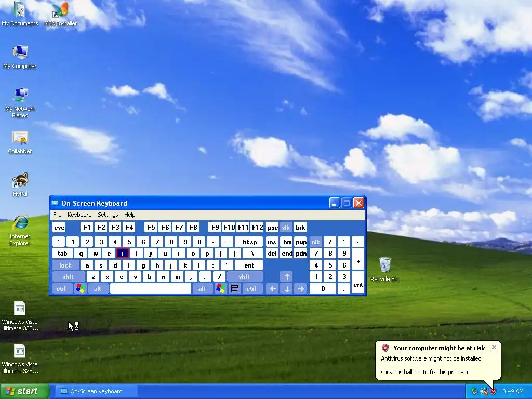Toggle the lock (caps lock) key
The width and height of the screenshot is (532, 399).
coord(65,265)
